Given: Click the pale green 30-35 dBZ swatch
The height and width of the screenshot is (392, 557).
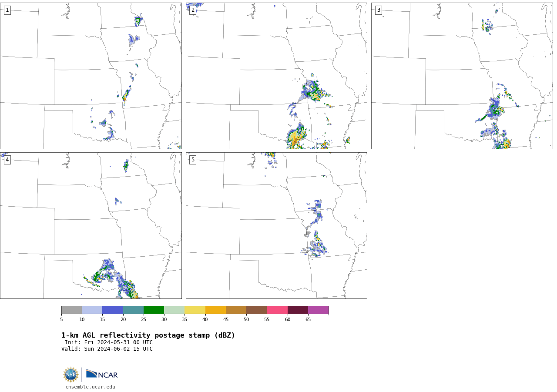Looking at the screenshot, I should tap(174, 310).
